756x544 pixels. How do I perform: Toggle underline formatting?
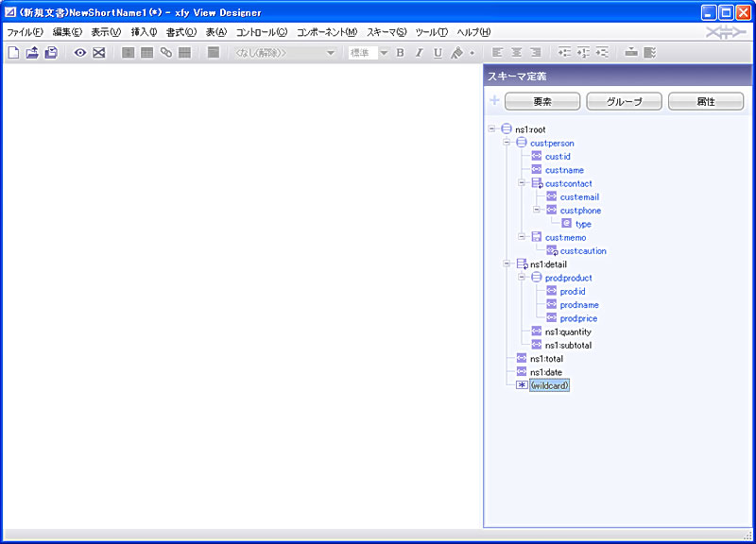coord(438,53)
